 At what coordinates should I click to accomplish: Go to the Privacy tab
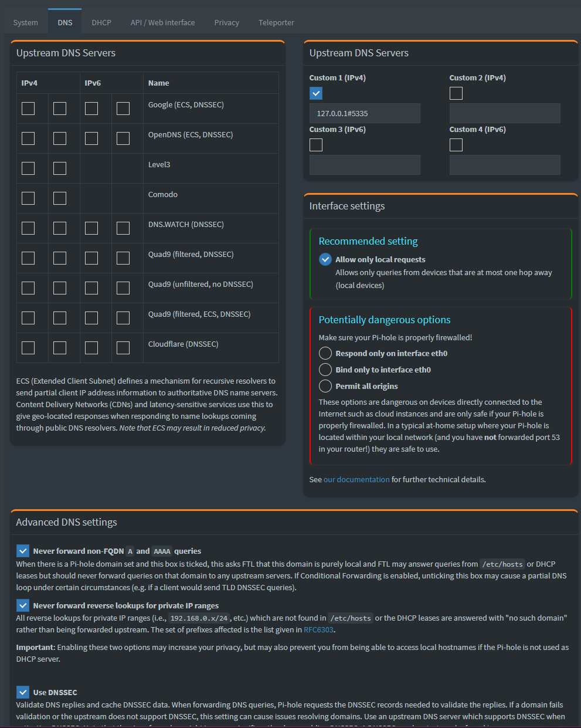point(227,22)
